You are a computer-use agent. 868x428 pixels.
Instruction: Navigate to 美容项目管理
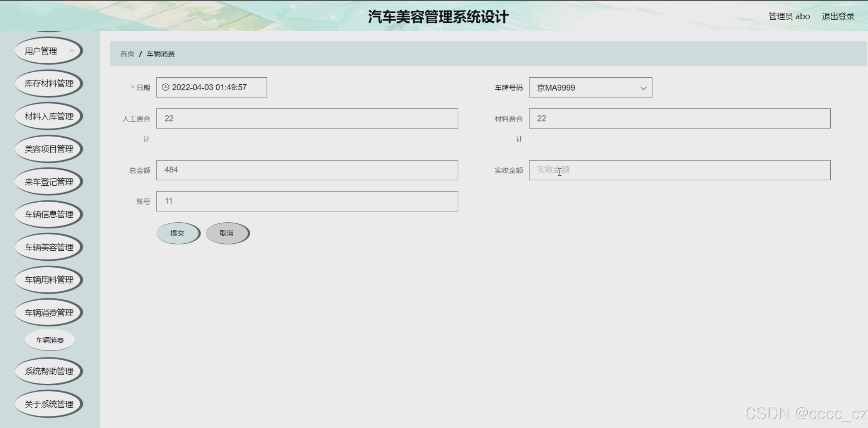pyautogui.click(x=48, y=148)
